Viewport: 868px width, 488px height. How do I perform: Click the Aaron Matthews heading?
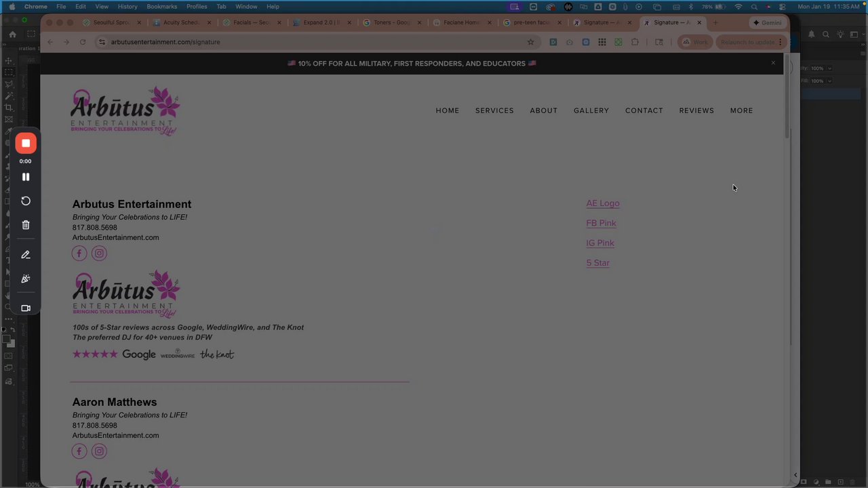pos(115,403)
